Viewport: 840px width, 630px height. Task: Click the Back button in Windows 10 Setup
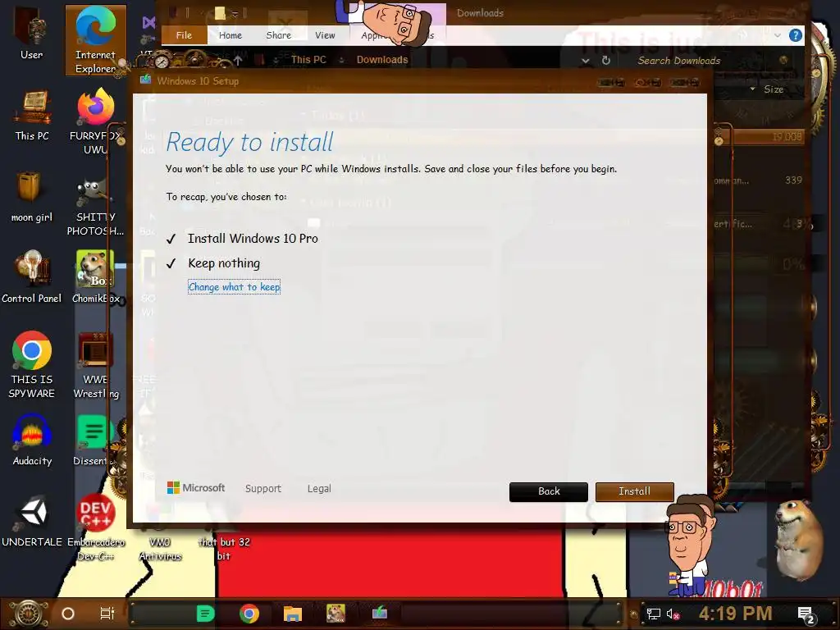click(x=549, y=491)
